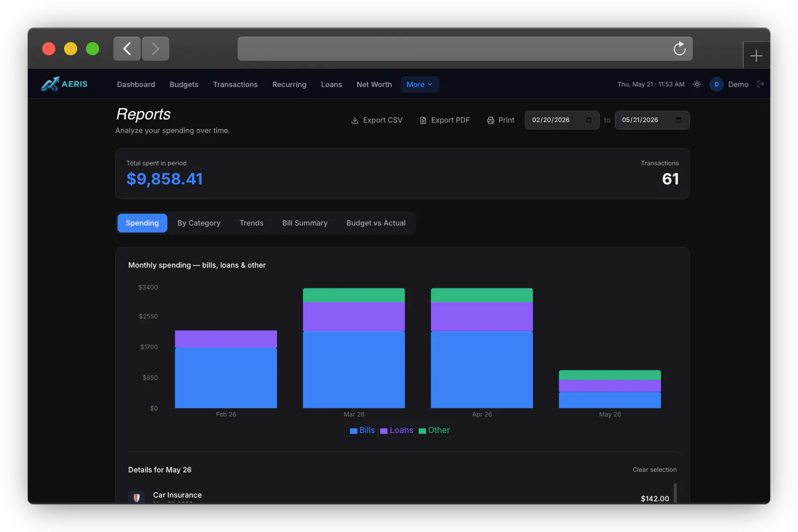The width and height of the screenshot is (798, 532).
Task: Click the Demo account name
Action: 738,84
